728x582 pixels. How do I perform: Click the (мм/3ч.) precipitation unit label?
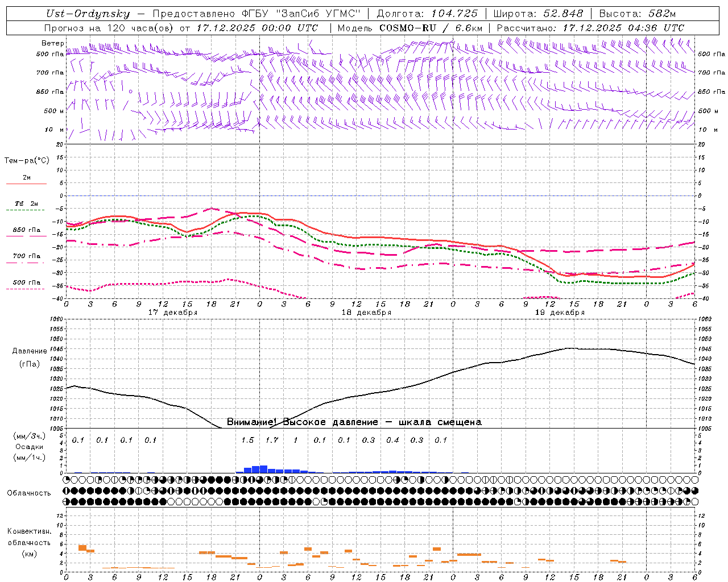click(30, 436)
